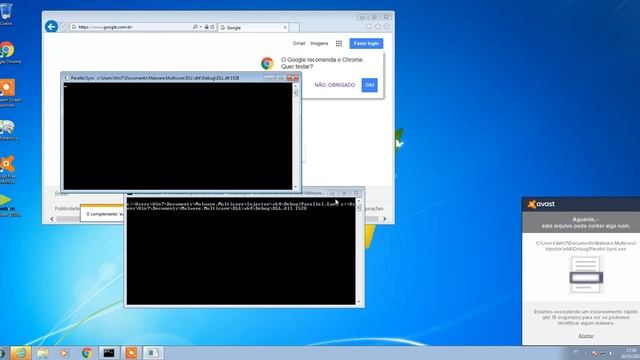The image size is (640, 360).
Task: Click the taskbar clock
Action: [x=631, y=353]
